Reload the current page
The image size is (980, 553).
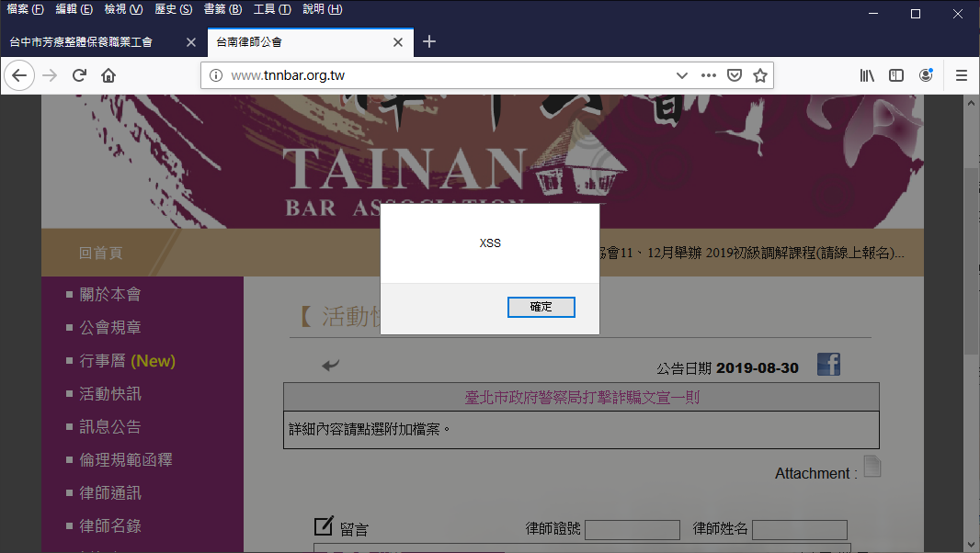pos(79,75)
